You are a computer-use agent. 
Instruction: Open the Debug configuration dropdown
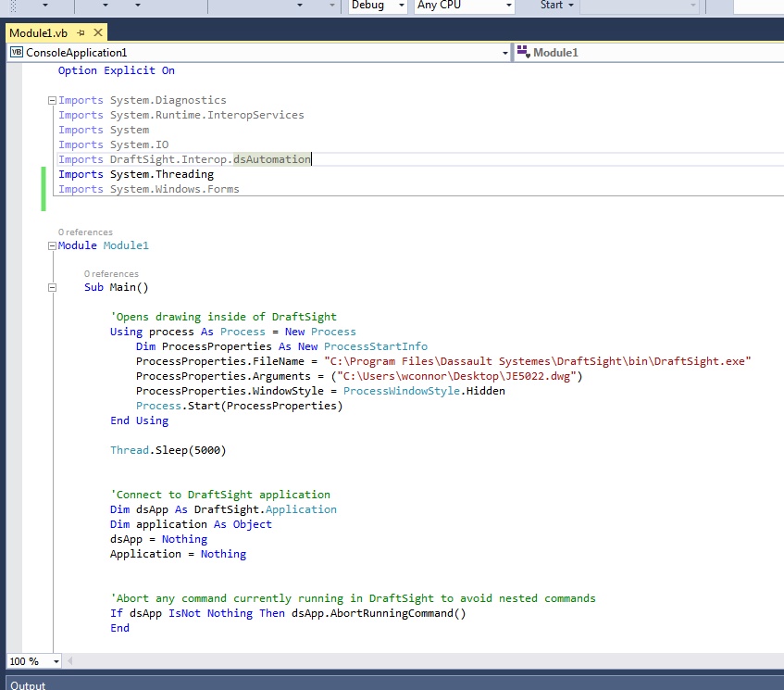pyautogui.click(x=401, y=6)
